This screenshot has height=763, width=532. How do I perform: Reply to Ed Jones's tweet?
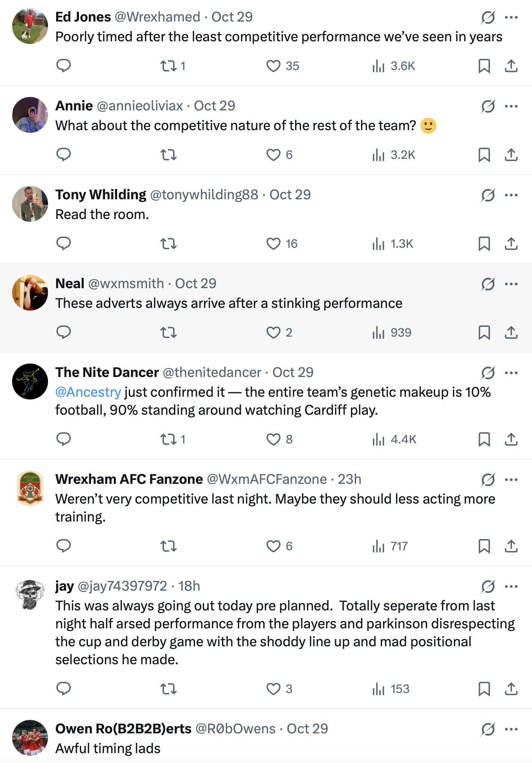click(x=64, y=66)
